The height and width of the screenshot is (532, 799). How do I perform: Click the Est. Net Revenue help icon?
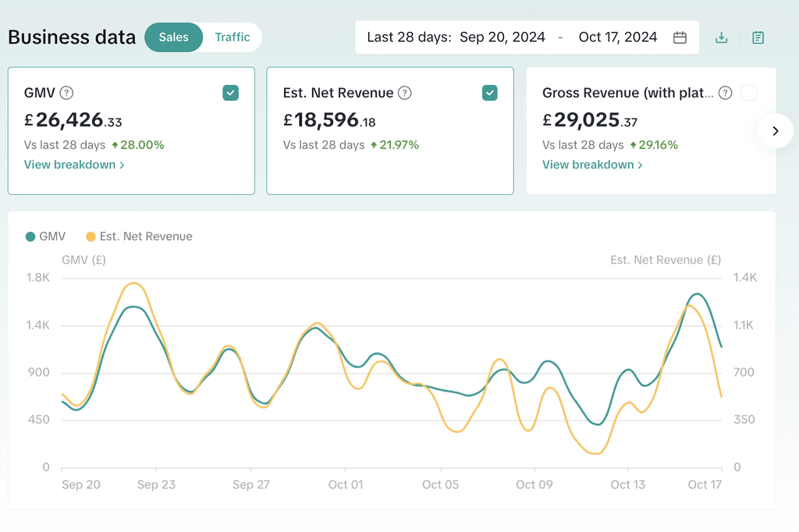[x=405, y=93]
